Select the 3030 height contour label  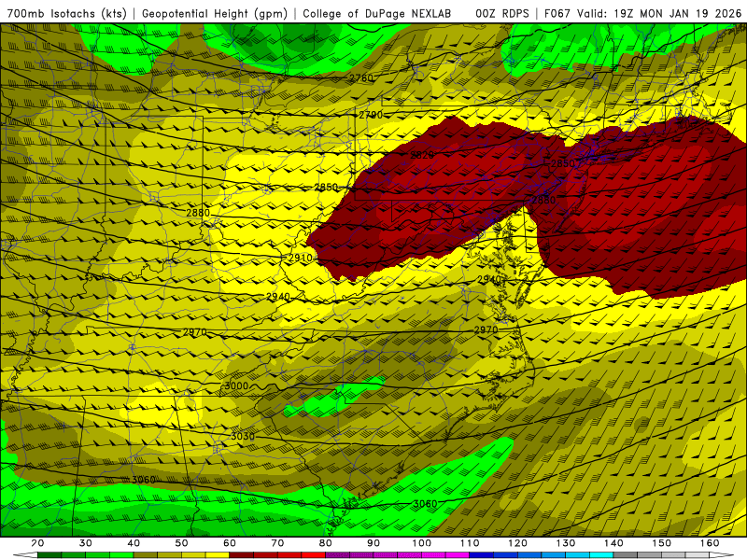click(x=243, y=436)
